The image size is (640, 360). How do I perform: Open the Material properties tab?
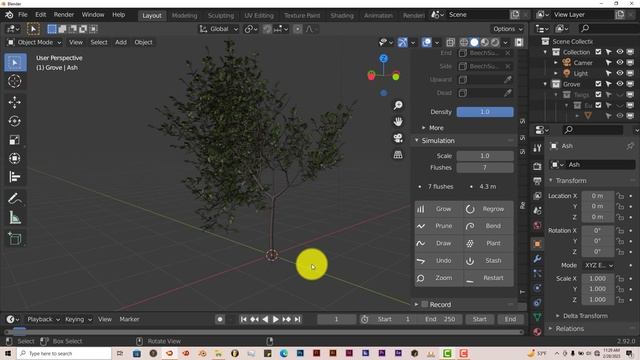[x=537, y=331]
